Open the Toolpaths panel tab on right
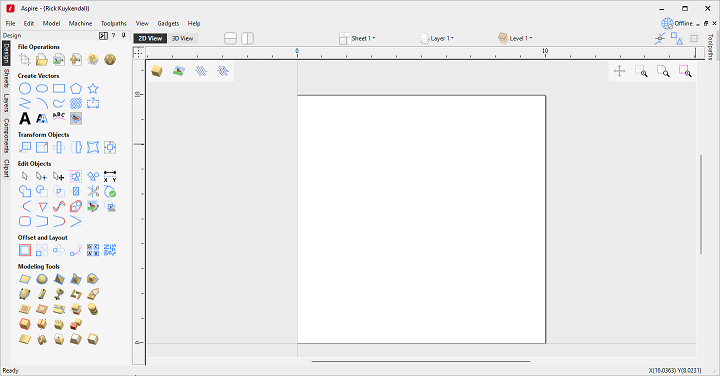The image size is (720, 376). pyautogui.click(x=710, y=47)
